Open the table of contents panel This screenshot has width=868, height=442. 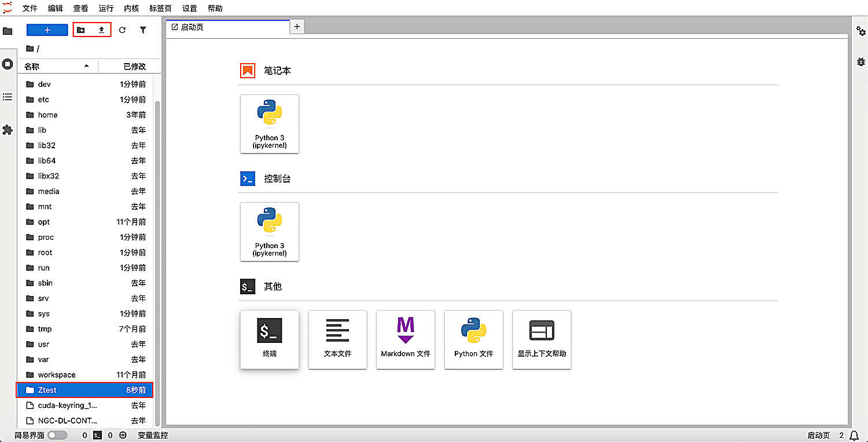(x=8, y=97)
